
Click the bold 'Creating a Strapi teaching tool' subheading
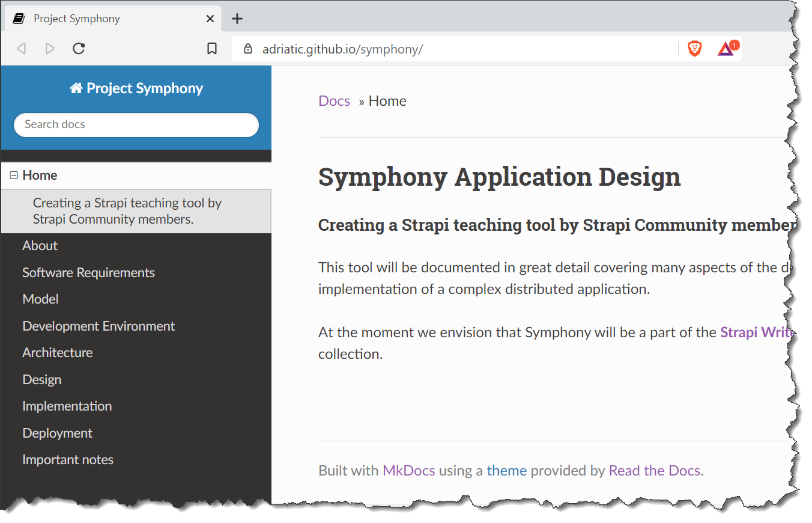557,225
